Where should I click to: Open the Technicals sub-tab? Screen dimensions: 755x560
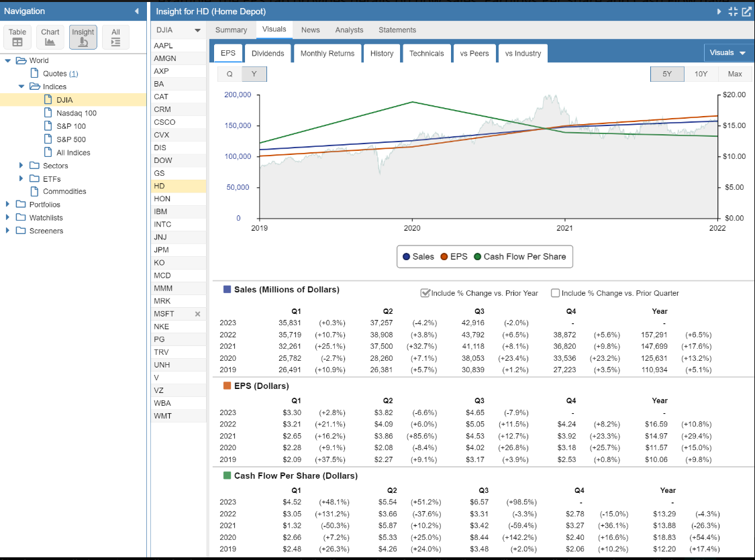coord(427,54)
